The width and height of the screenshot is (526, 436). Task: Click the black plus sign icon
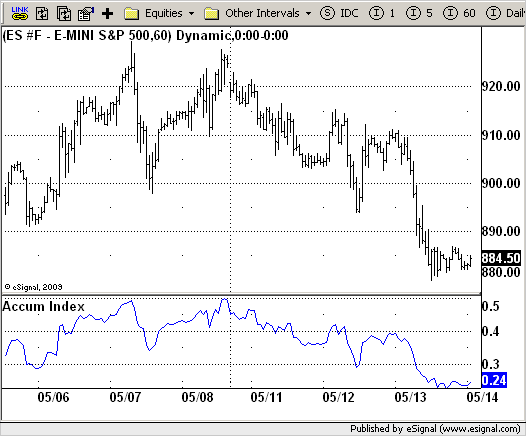(x=107, y=14)
